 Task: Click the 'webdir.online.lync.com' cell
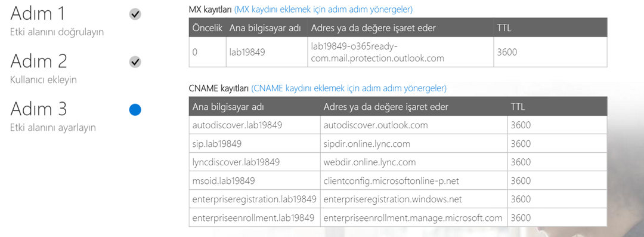tap(414, 162)
